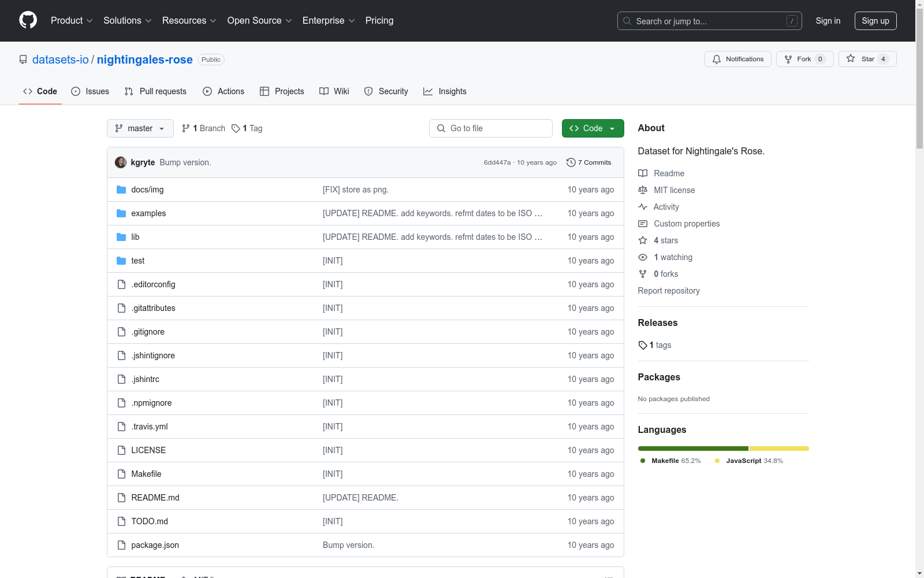This screenshot has height=578, width=924.
Task: Click the LICENSE file icon
Action: (x=121, y=450)
